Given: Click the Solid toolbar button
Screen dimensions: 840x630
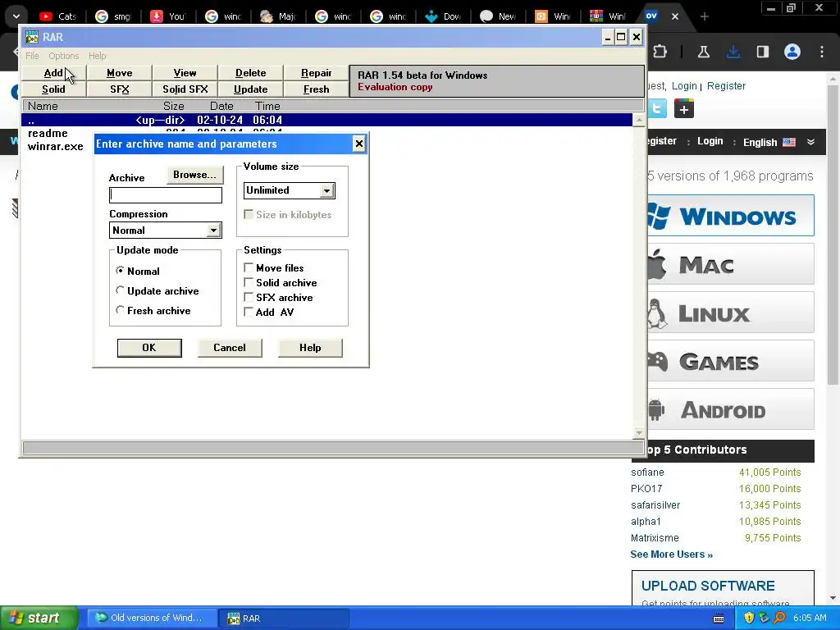Looking at the screenshot, I should (53, 89).
